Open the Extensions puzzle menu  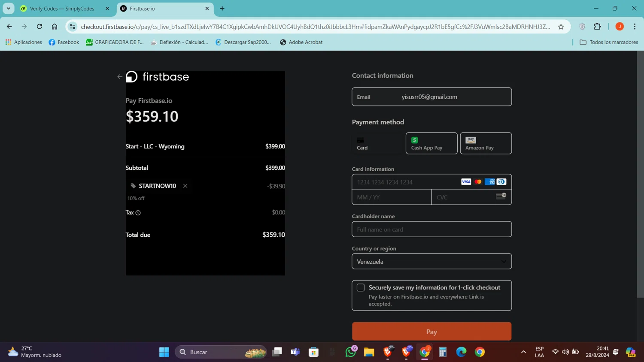pyautogui.click(x=597, y=27)
